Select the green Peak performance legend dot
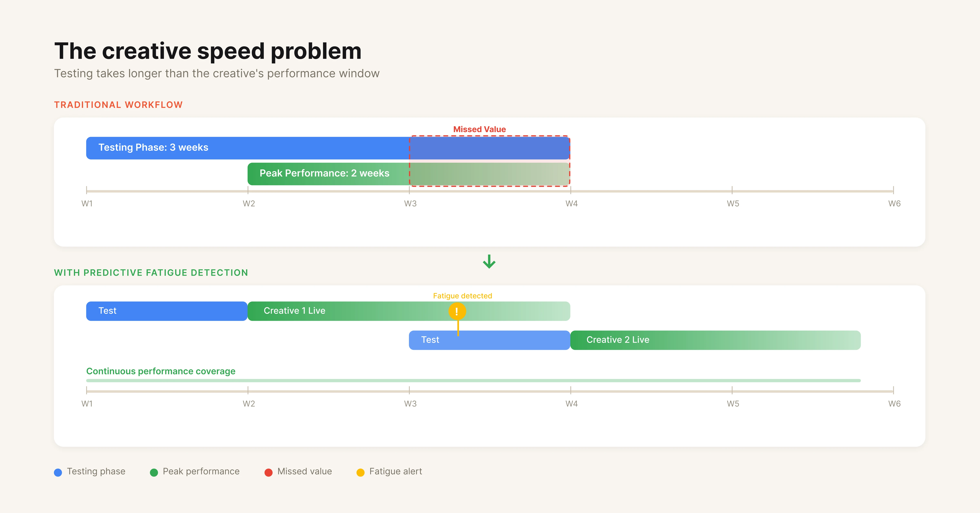Image resolution: width=980 pixels, height=513 pixels. point(154,472)
